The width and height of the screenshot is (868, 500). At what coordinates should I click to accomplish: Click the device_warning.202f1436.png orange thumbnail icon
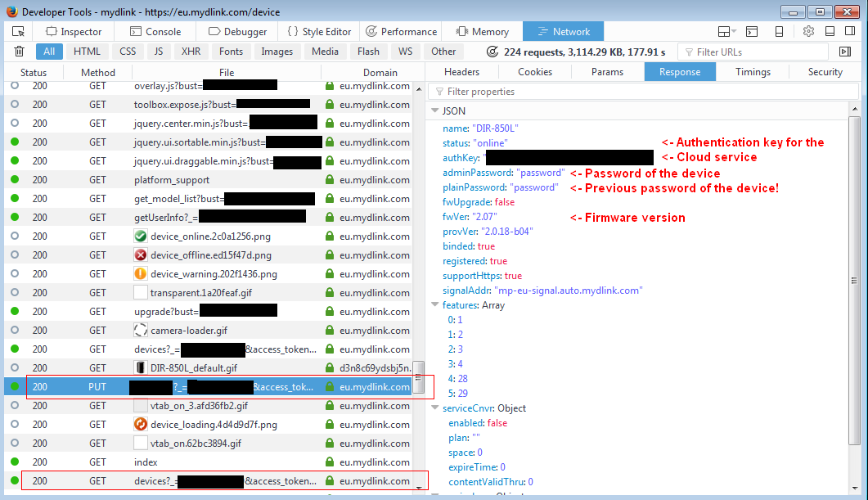(141, 274)
